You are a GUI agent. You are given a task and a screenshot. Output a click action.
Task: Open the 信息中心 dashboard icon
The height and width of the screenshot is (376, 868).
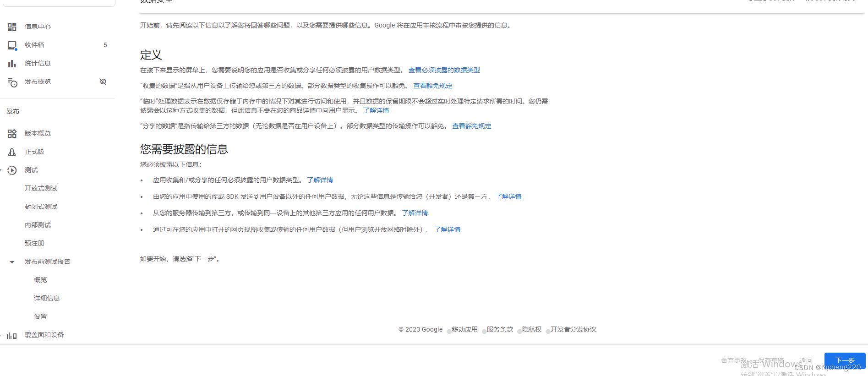click(12, 27)
